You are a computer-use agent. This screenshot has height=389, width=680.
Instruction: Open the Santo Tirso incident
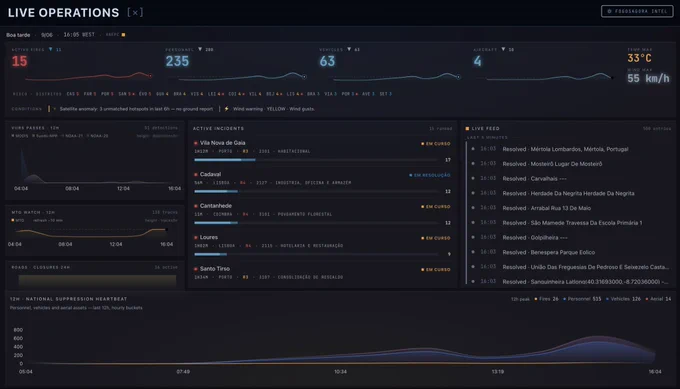322,273
